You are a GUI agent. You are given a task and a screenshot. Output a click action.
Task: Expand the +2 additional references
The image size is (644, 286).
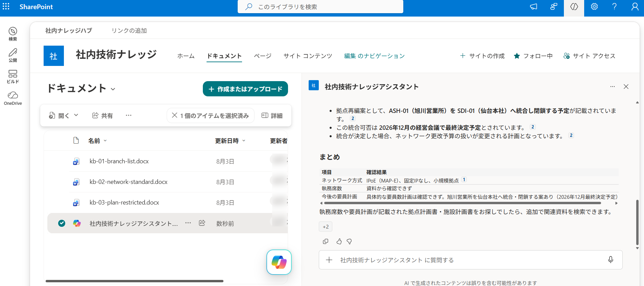tap(326, 227)
